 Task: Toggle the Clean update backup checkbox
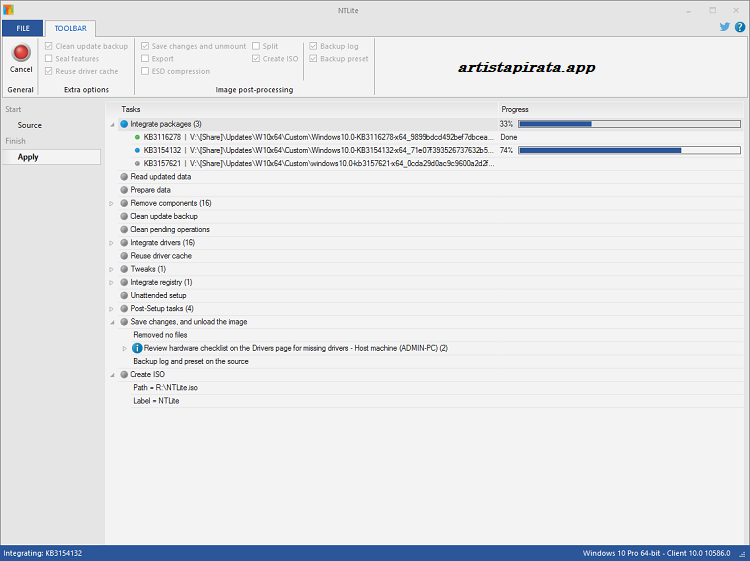(x=48, y=46)
